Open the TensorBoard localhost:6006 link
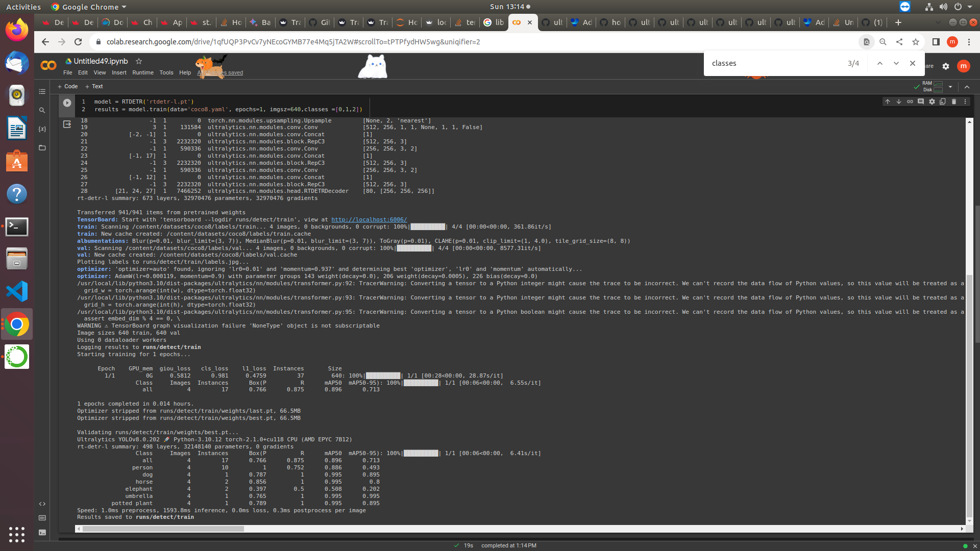Screen dimensions: 980x551 (369, 219)
